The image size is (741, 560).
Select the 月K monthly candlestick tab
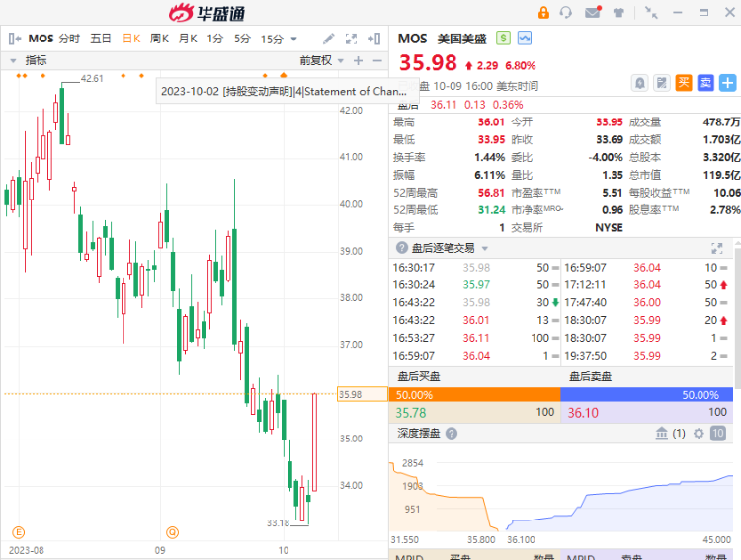[188, 39]
